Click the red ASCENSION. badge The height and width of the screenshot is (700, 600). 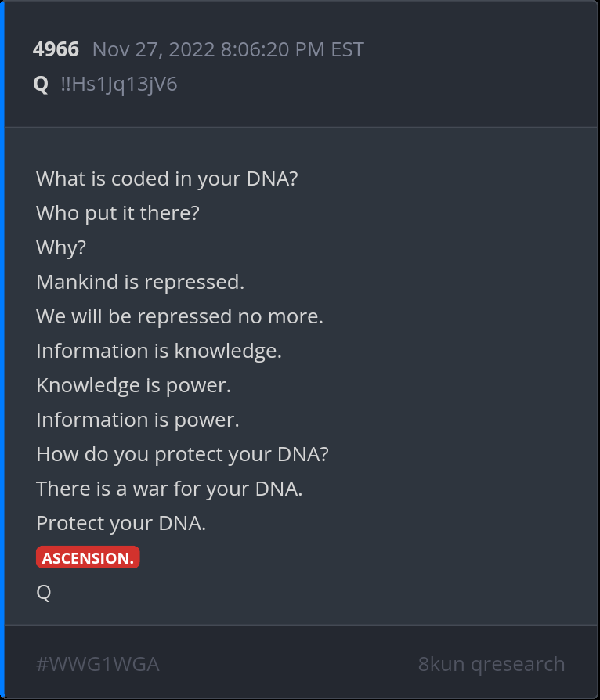tap(88, 557)
